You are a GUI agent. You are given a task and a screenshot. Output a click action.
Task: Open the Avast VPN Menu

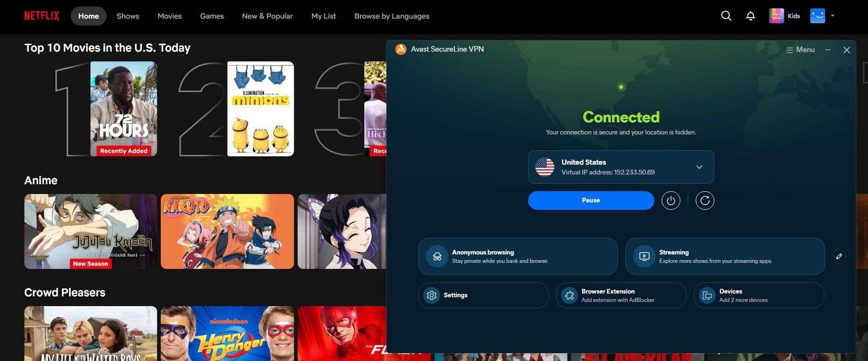[x=800, y=50]
